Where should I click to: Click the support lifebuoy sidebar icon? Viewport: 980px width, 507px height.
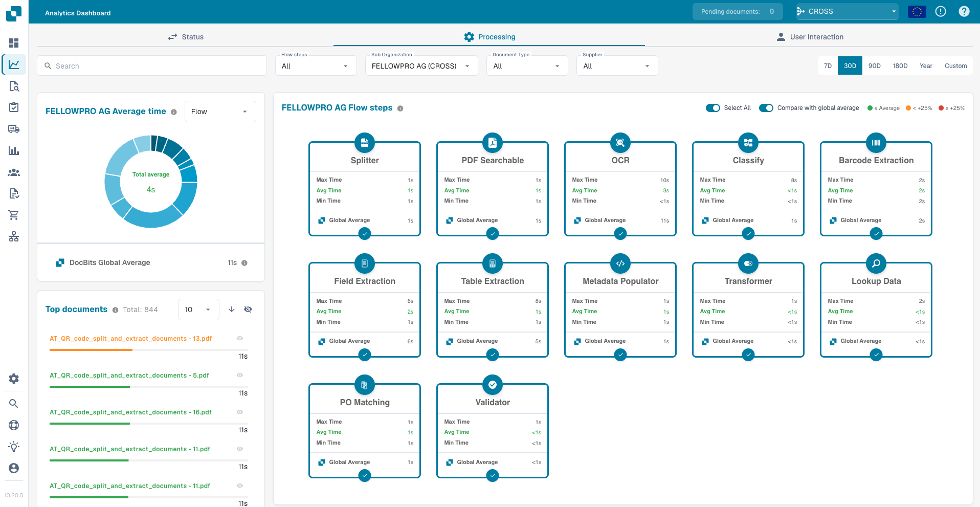point(14,425)
